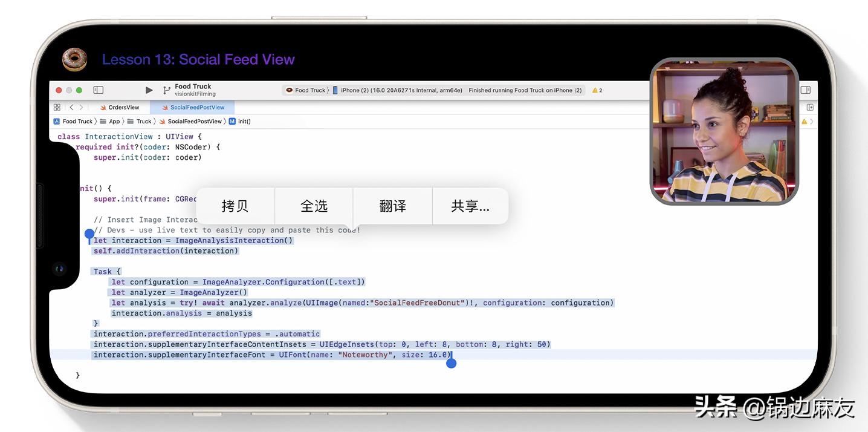Viewport: 868px width, 432px height.
Task: Toggle the left navigator sidebar
Action: pos(99,89)
